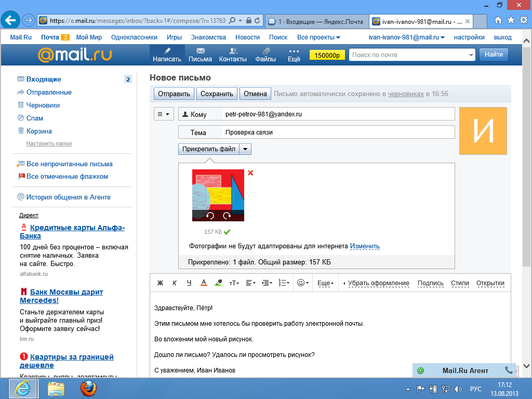Open the search field dropdown arrow

tap(471, 55)
